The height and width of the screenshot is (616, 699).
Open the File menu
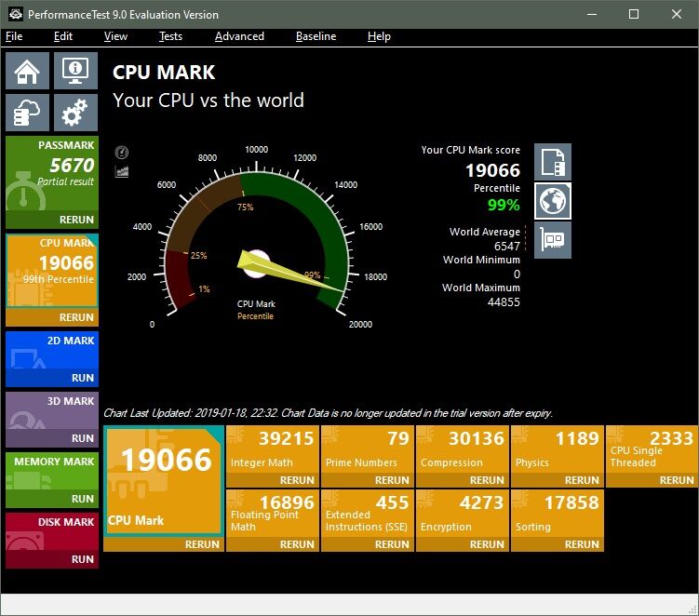tap(14, 36)
